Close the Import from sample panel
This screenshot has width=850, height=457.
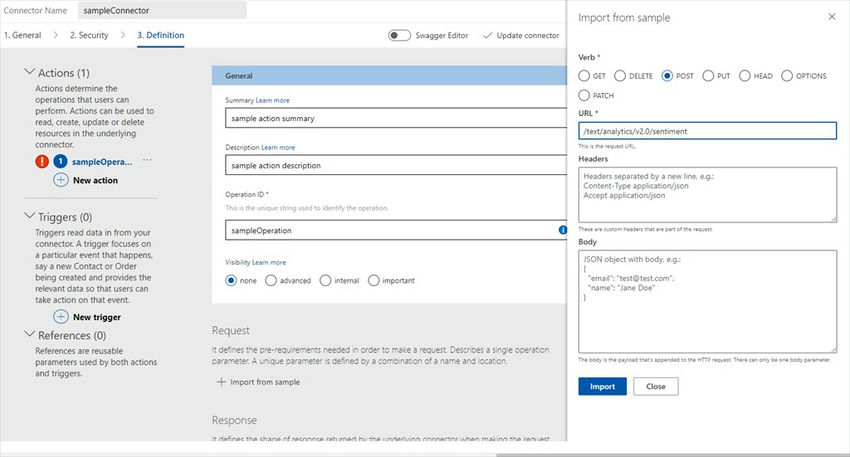pos(832,17)
